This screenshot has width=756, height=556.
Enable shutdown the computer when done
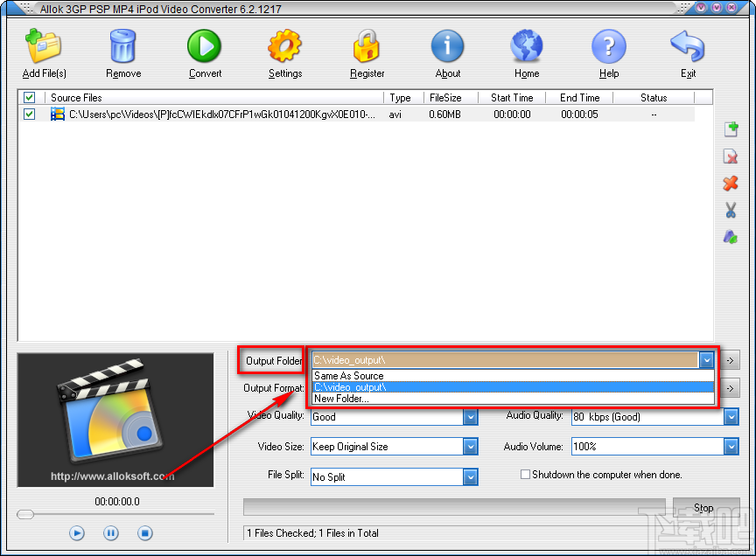(525, 475)
